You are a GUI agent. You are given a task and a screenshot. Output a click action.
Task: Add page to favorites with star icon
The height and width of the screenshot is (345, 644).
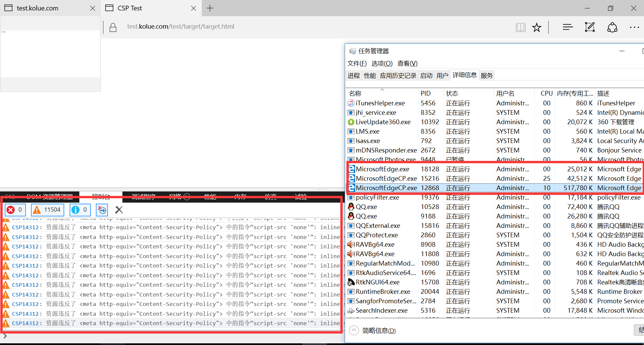click(x=536, y=27)
